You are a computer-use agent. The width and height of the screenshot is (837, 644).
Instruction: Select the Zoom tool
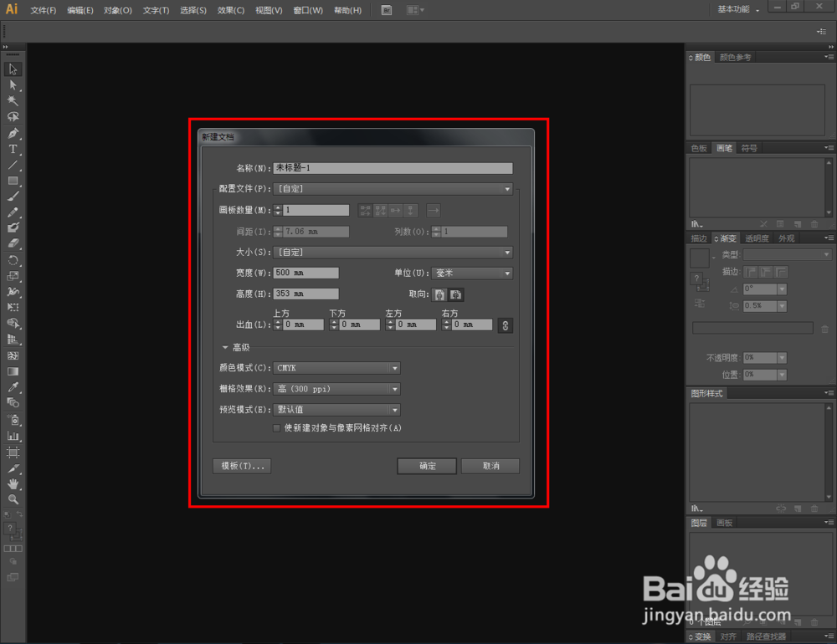click(x=13, y=499)
